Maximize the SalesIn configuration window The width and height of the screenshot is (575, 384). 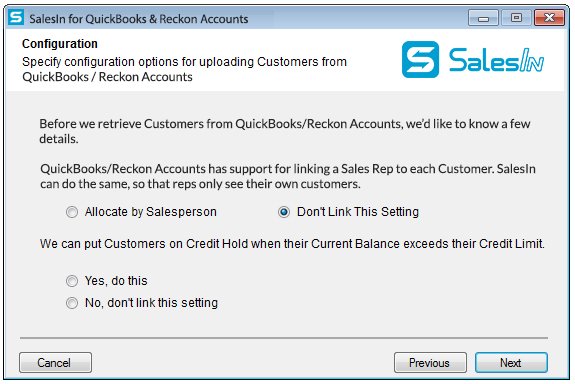click(516, 18)
